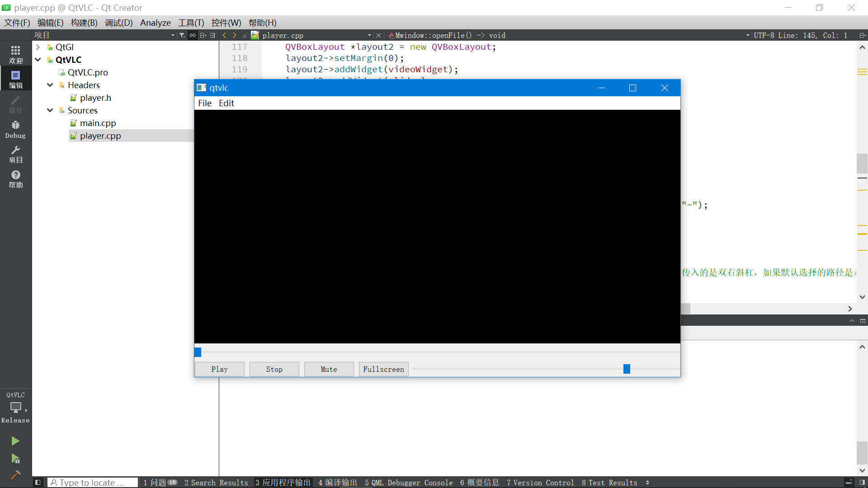
Task: Open the Edit menu in qtvlc
Action: tap(226, 103)
